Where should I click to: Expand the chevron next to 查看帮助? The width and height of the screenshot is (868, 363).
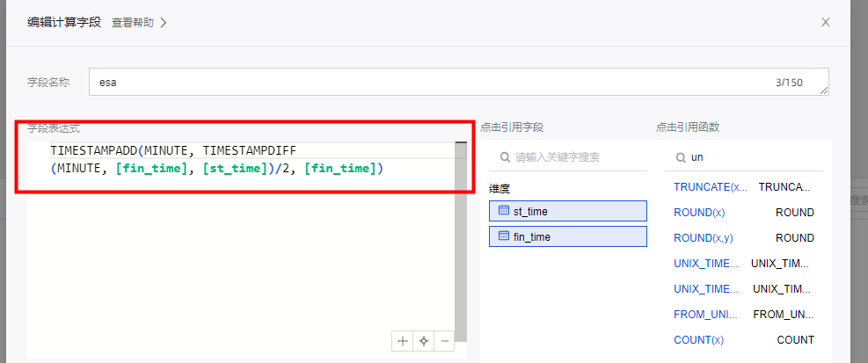coord(164,23)
